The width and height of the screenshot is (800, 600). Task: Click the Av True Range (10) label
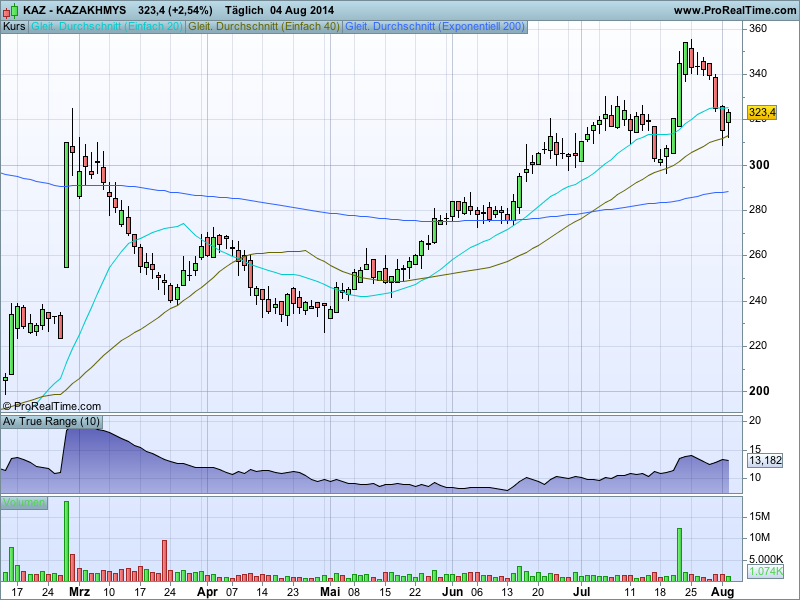(51, 421)
